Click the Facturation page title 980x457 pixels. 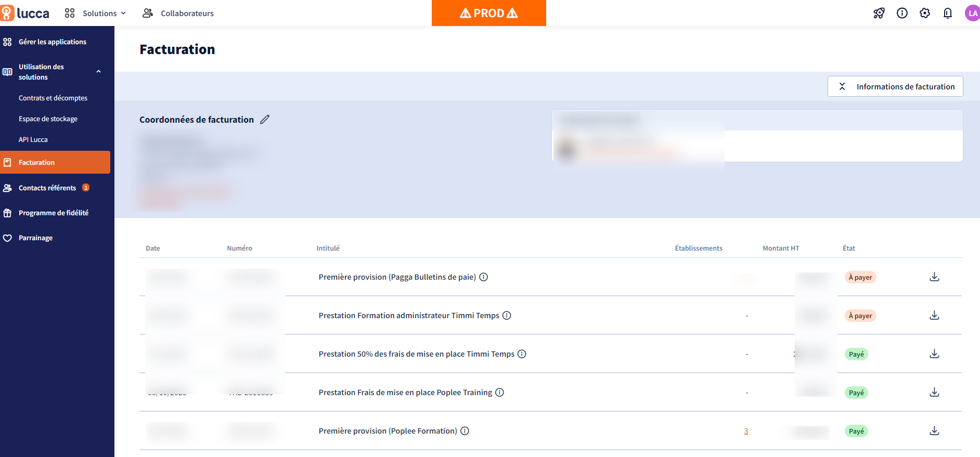[177, 49]
